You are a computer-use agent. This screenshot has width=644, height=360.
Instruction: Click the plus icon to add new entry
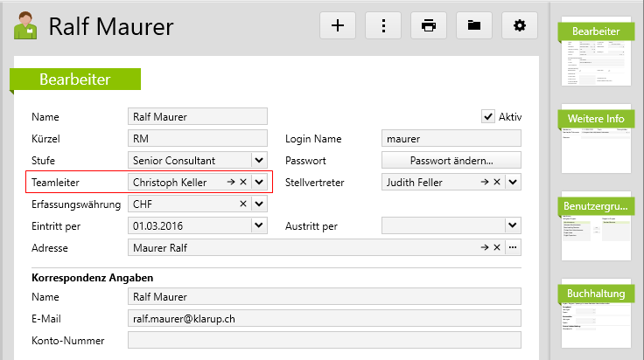pos(338,25)
